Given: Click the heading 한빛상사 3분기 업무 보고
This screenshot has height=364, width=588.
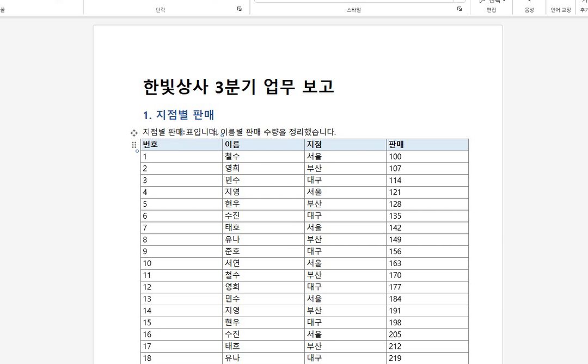Looking at the screenshot, I should coord(238,87).
